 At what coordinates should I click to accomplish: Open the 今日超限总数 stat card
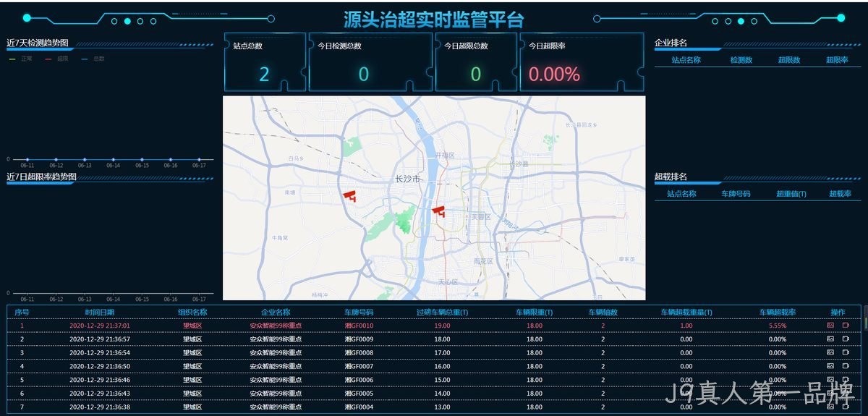[477, 62]
